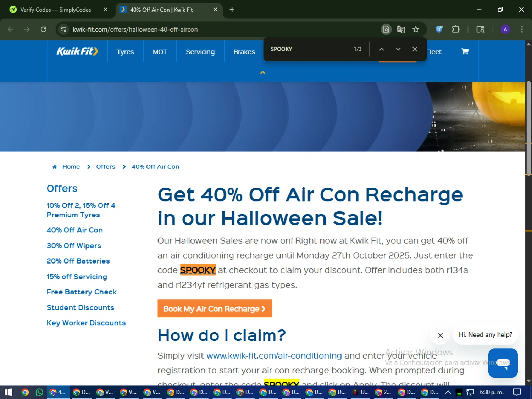532x399 pixels.
Task: View site information icon in address bar
Action: point(63,29)
